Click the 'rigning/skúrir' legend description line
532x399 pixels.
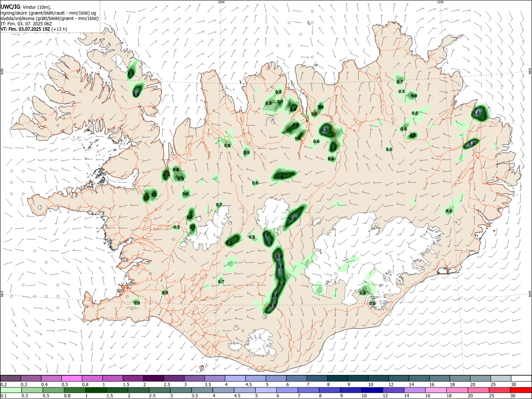coord(48,13)
